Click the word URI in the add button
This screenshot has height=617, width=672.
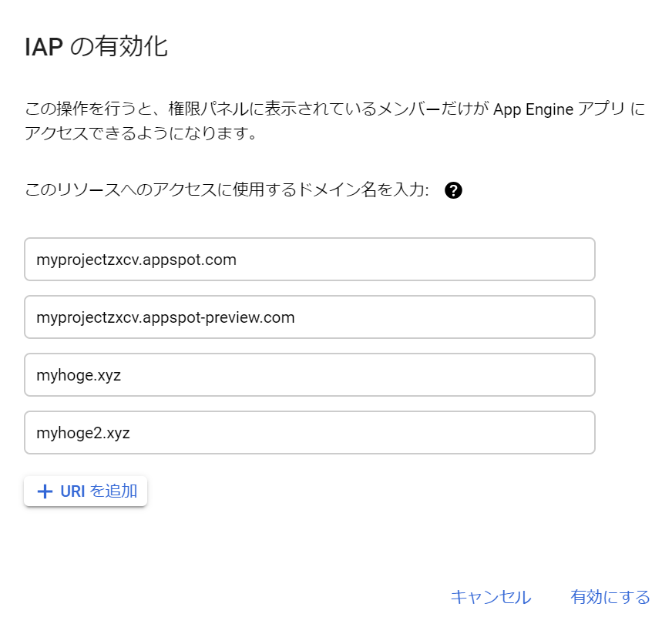click(x=72, y=491)
